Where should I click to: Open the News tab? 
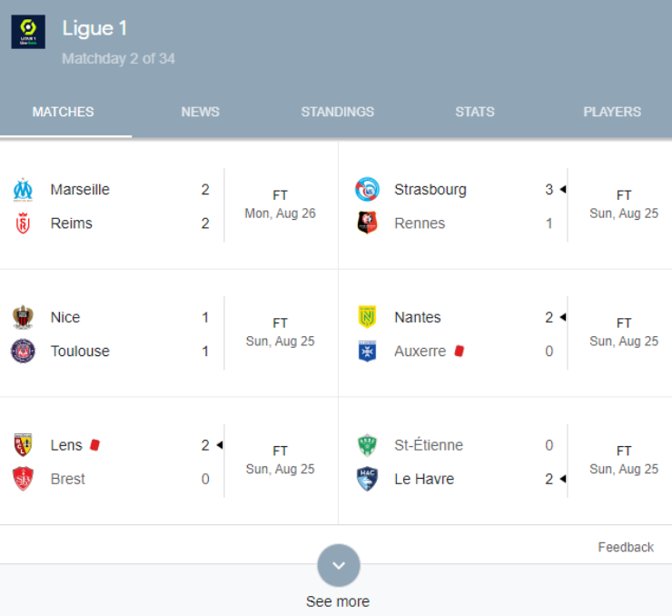(201, 112)
